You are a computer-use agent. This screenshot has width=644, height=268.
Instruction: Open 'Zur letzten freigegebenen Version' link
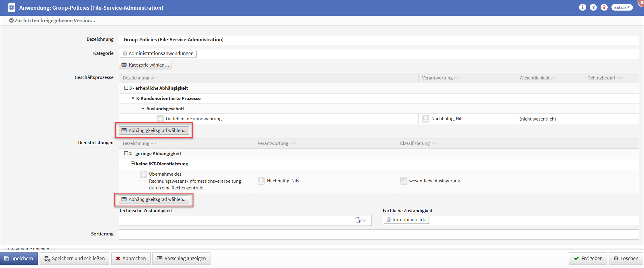pyautogui.click(x=52, y=21)
